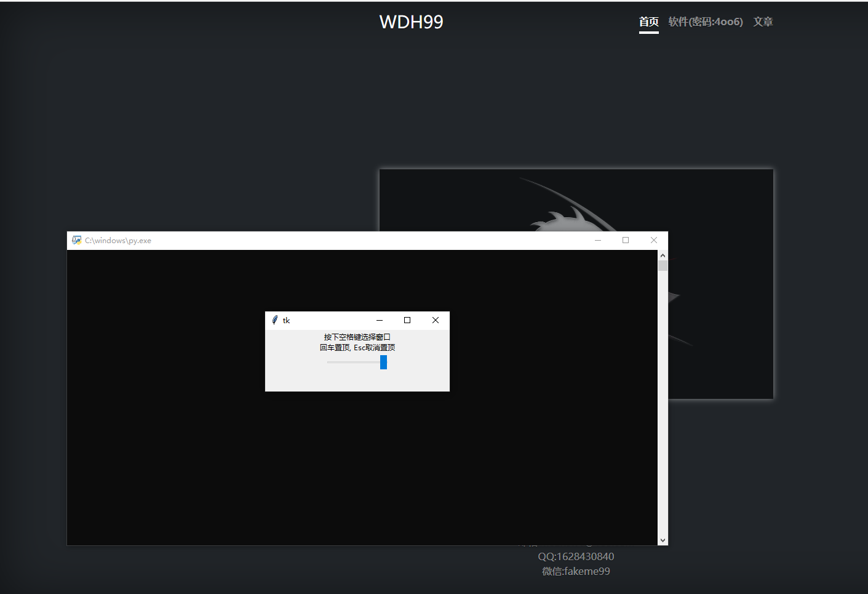Image resolution: width=868 pixels, height=594 pixels.
Task: Minimize the tk window
Action: (x=380, y=320)
